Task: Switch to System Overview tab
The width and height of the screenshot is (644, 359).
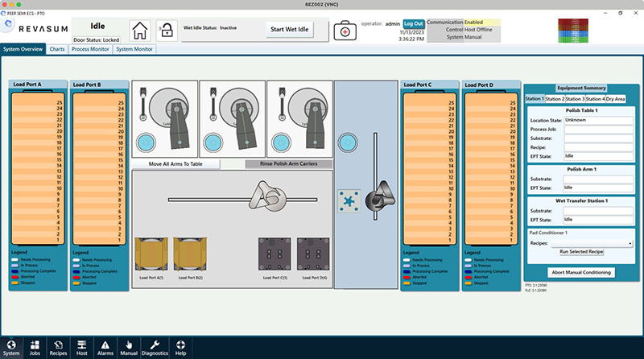Action: tap(23, 49)
